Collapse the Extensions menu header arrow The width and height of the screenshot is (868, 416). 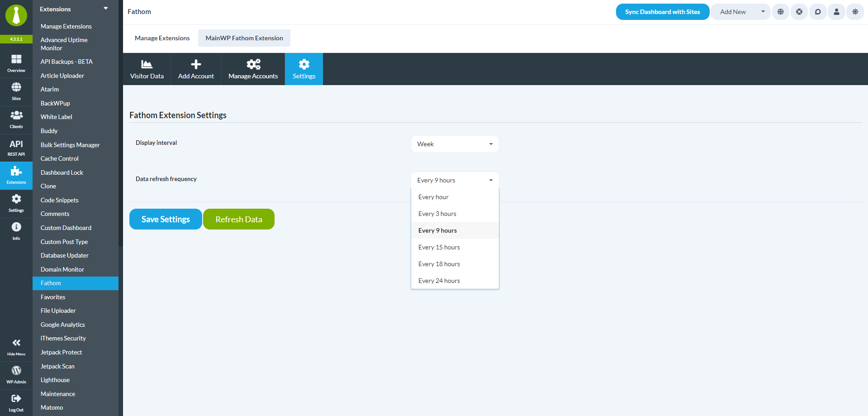click(x=106, y=9)
